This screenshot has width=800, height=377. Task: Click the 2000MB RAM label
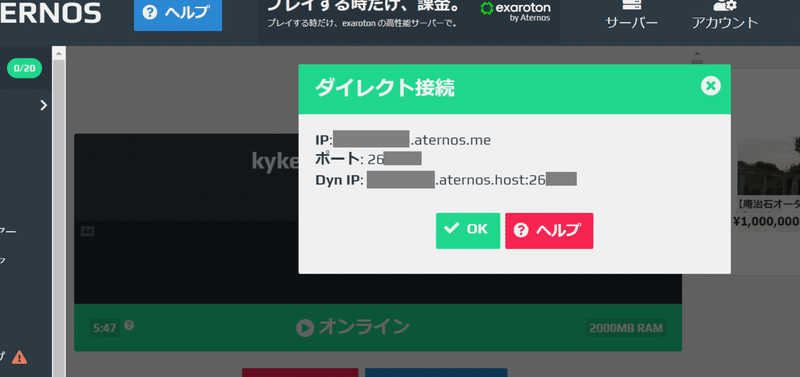(626, 328)
